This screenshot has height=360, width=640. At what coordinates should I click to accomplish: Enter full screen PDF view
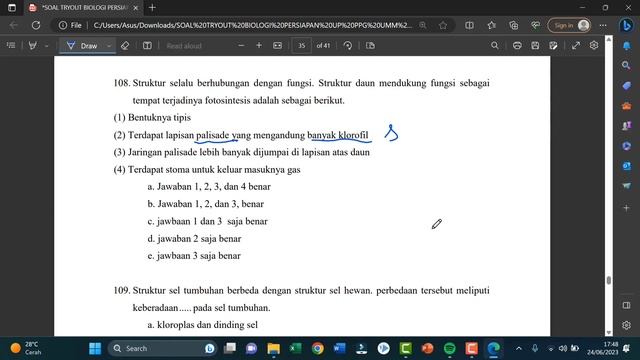576,45
